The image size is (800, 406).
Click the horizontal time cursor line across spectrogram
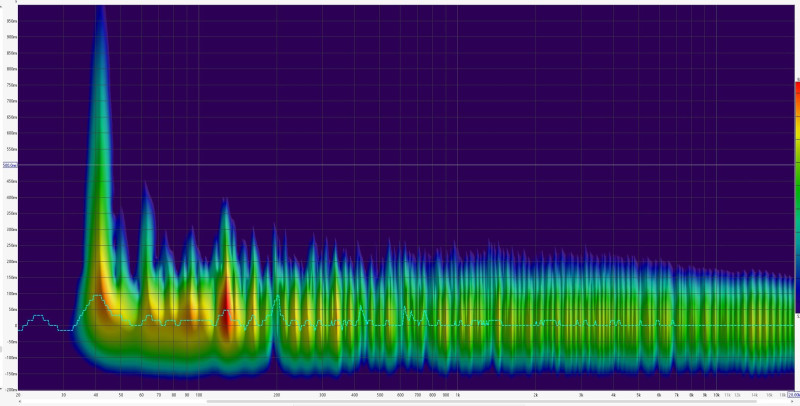click(x=406, y=165)
